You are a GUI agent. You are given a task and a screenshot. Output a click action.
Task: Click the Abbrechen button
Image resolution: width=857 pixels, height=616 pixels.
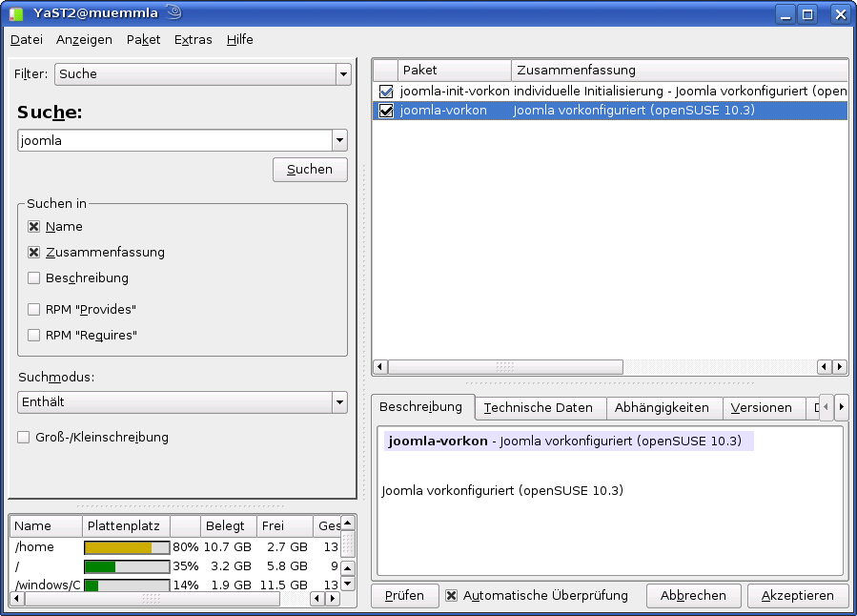(x=694, y=596)
